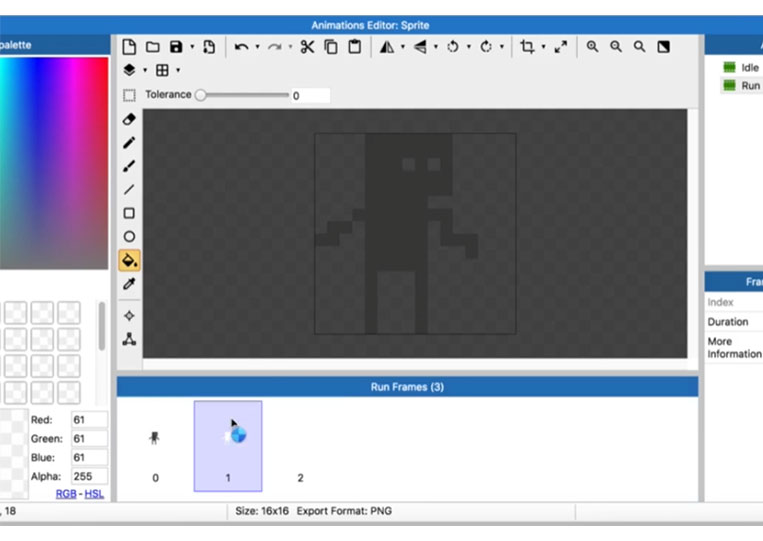
Task: Select the Crop tool icon
Action: pos(527,47)
